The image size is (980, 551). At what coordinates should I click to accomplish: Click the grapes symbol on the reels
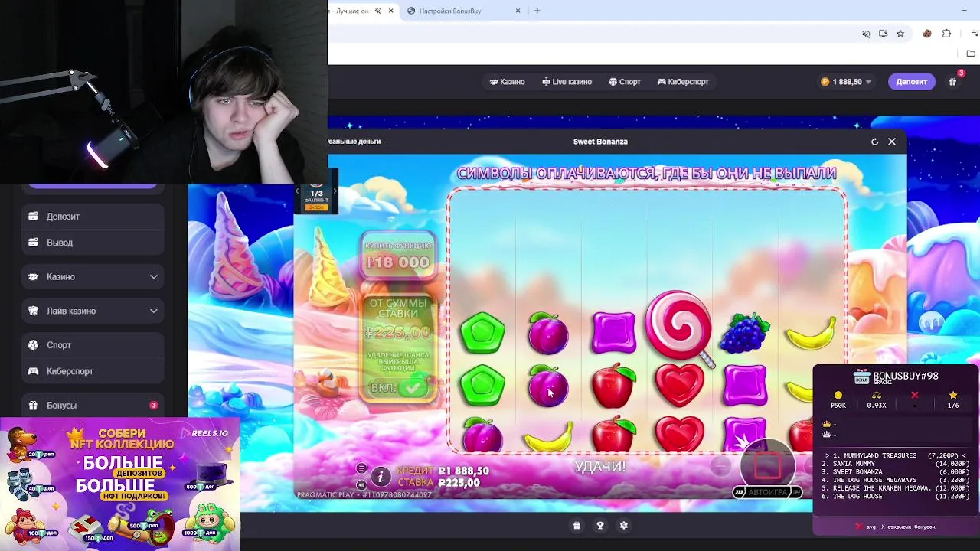pos(745,333)
